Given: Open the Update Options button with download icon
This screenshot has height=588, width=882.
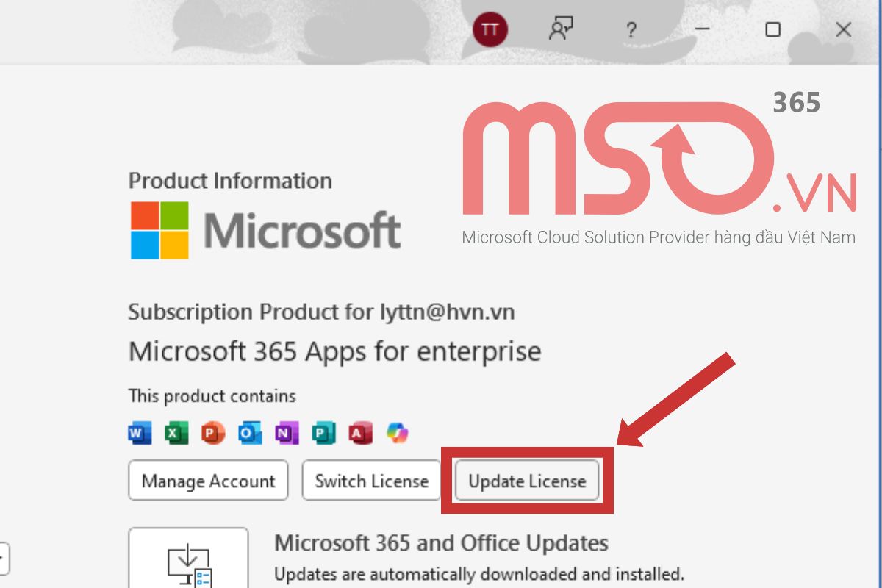Looking at the screenshot, I should [188, 558].
